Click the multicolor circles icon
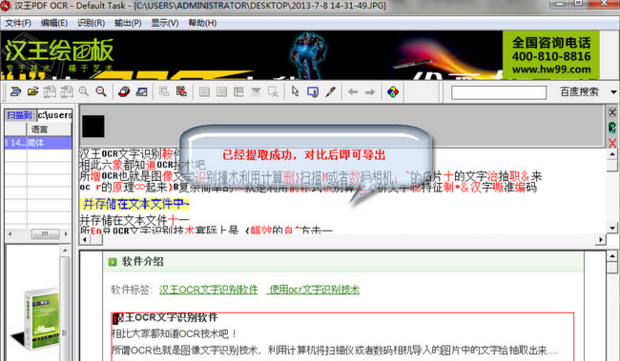The width and height of the screenshot is (620, 361). (x=393, y=92)
